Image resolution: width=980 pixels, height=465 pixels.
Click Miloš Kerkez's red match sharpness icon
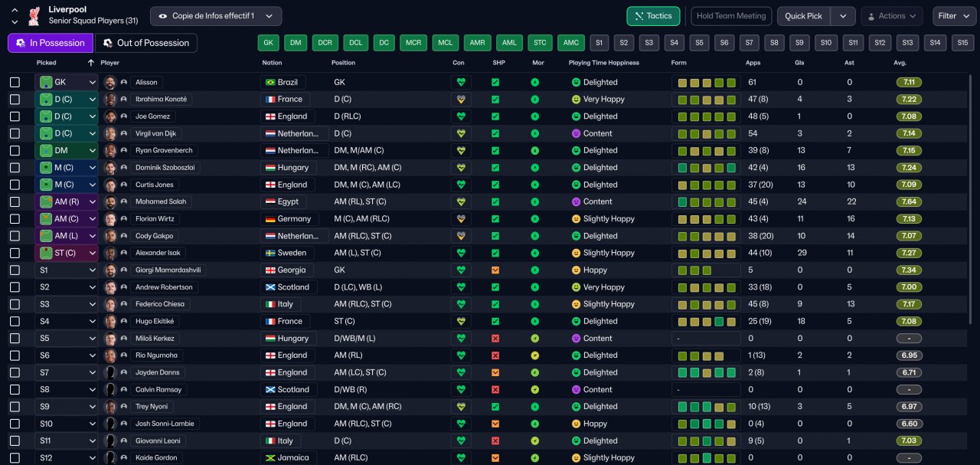[x=495, y=339]
